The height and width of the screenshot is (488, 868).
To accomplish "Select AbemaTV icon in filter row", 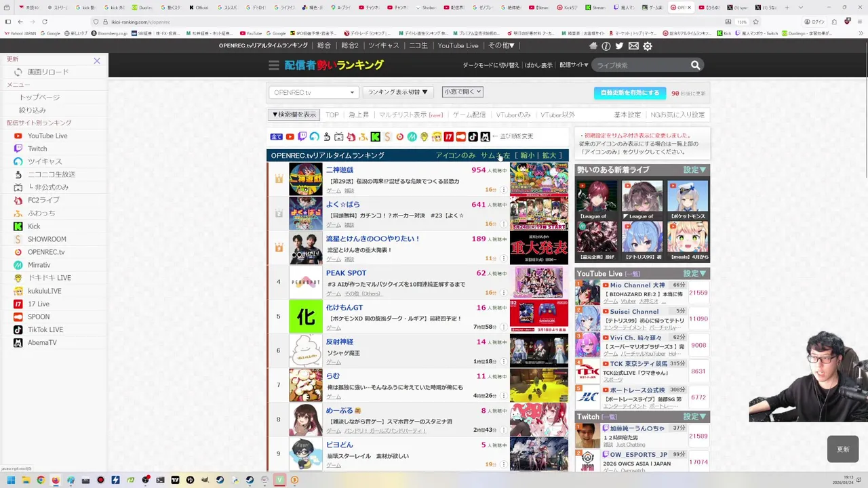I will point(485,137).
